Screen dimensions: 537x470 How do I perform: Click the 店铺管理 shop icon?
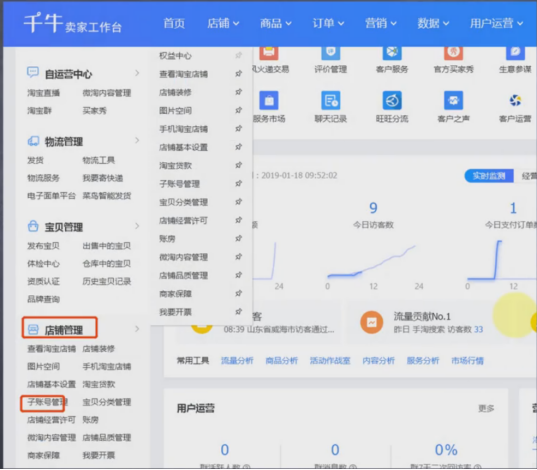coord(33,330)
